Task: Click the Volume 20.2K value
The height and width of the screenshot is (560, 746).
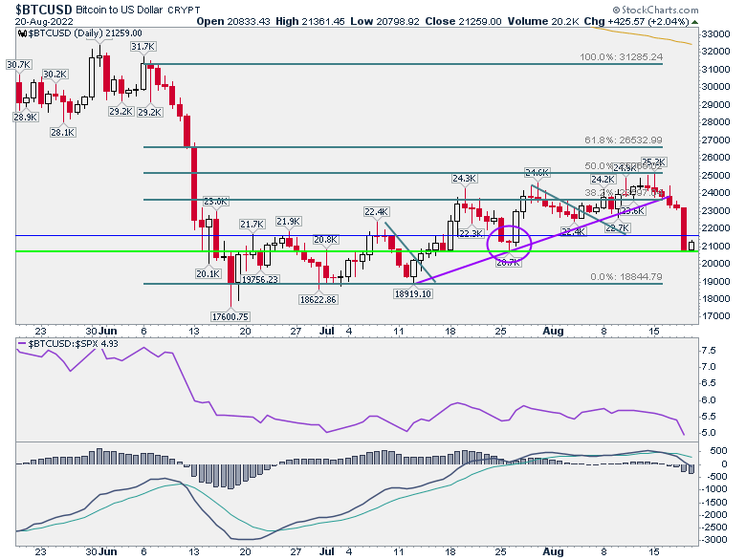Action: tap(543, 21)
